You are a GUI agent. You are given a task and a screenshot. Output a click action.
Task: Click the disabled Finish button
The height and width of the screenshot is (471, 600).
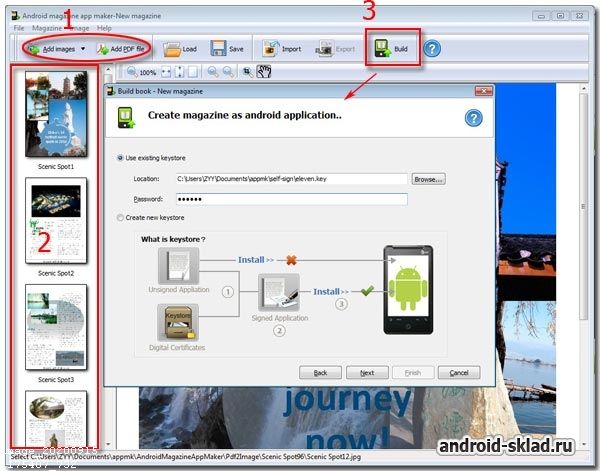(x=413, y=373)
